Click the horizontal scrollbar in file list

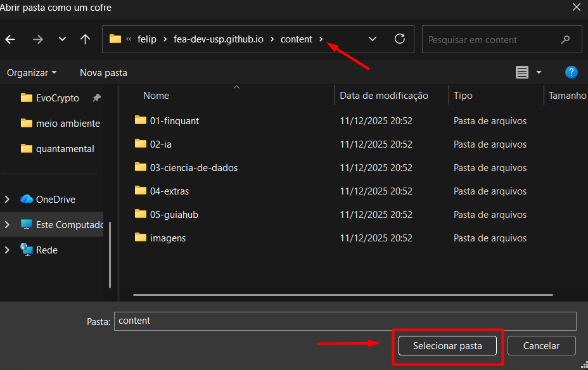tap(343, 295)
